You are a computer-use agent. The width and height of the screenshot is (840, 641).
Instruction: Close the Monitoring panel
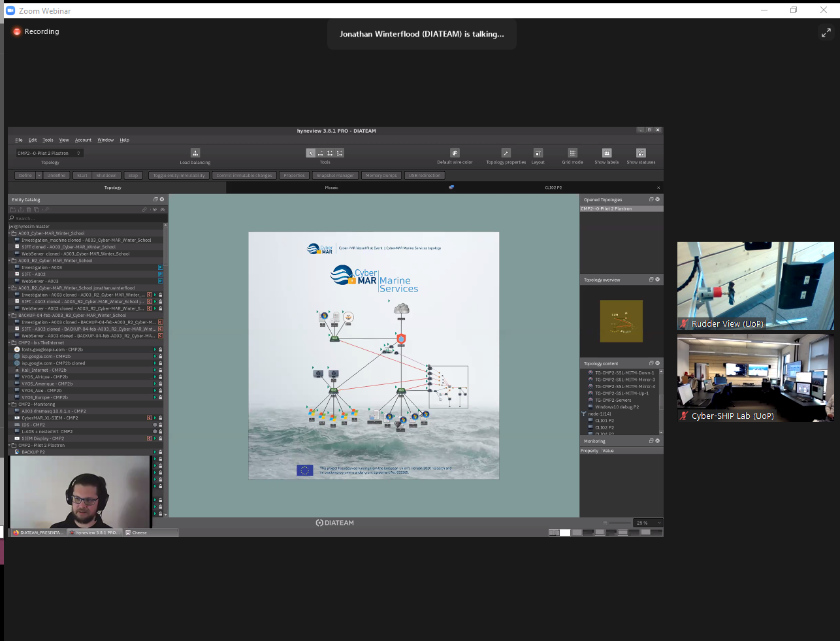[x=657, y=441]
